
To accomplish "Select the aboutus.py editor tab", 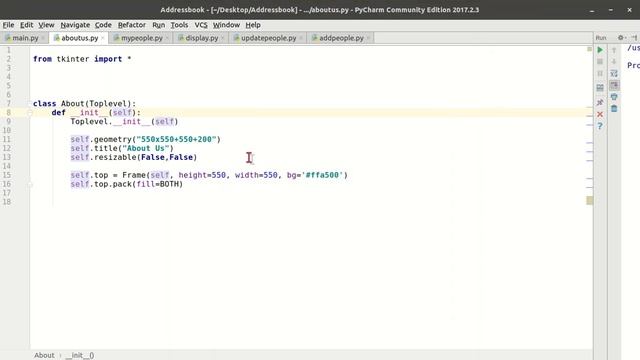I will 79,38.
